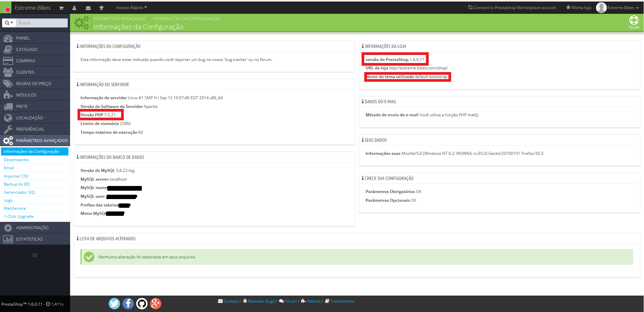Go to Backup do BD submenu link
The width and height of the screenshot is (644, 312).
pyautogui.click(x=17, y=184)
